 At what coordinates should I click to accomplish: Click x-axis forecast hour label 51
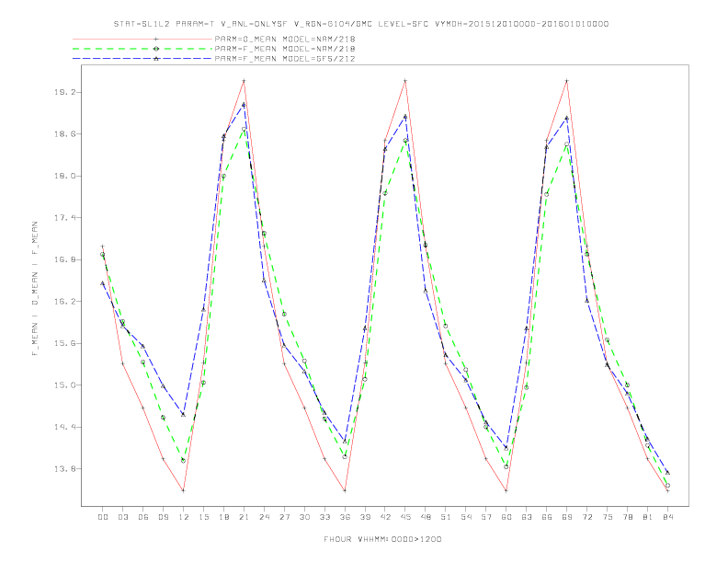[x=446, y=517]
